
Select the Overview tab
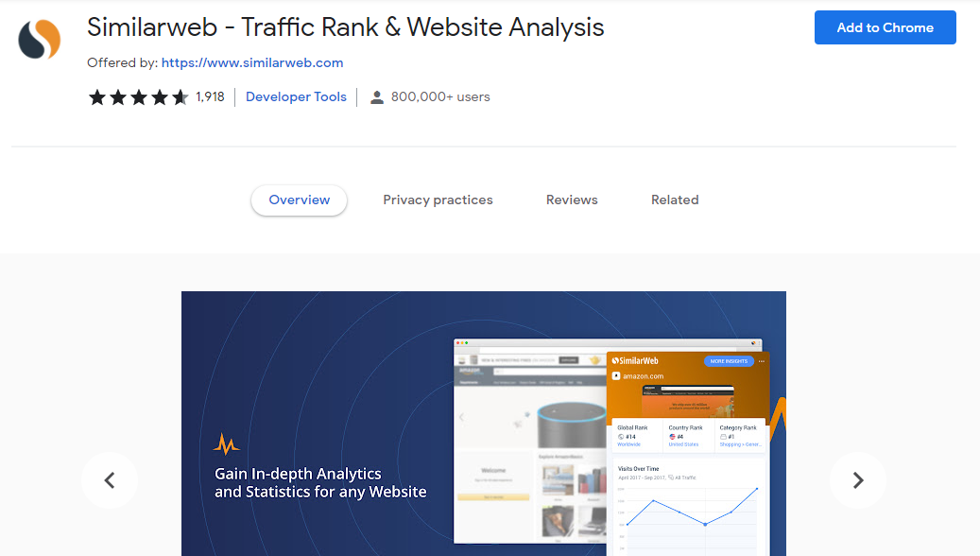(x=299, y=200)
